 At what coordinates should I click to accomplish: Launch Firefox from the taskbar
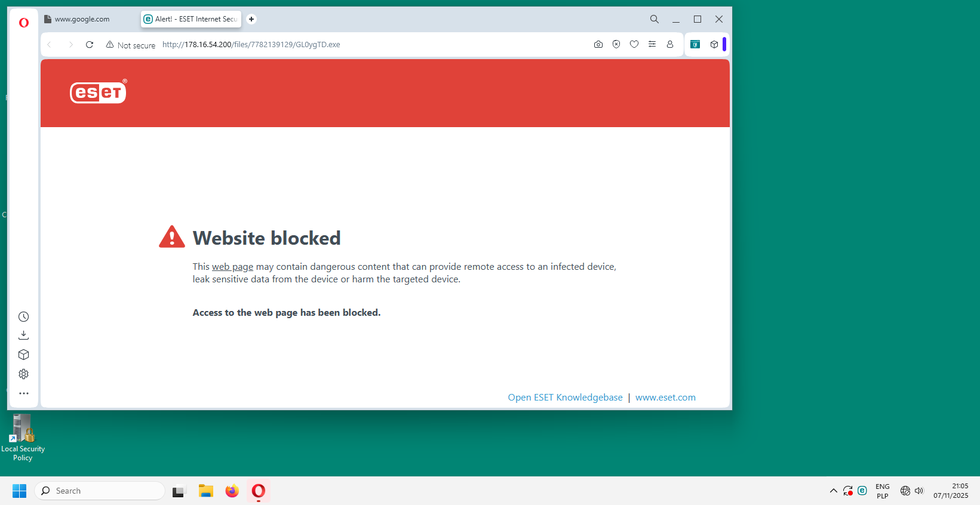(x=232, y=491)
